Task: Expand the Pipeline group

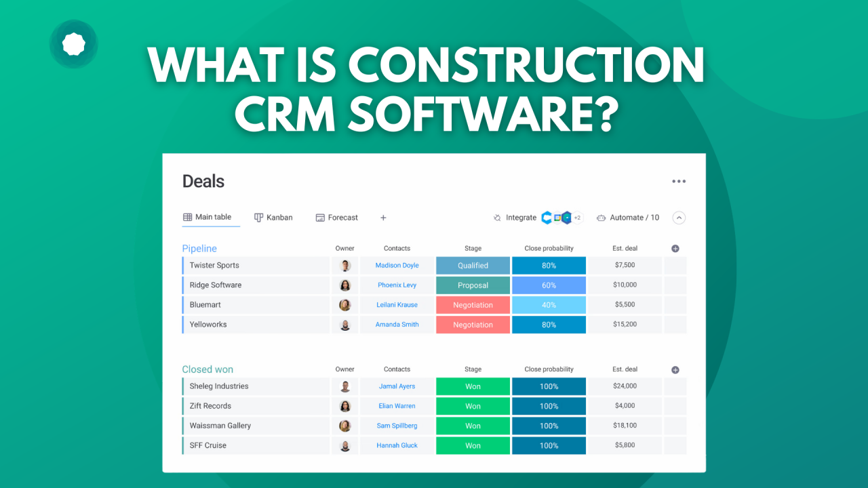Action: pos(199,249)
